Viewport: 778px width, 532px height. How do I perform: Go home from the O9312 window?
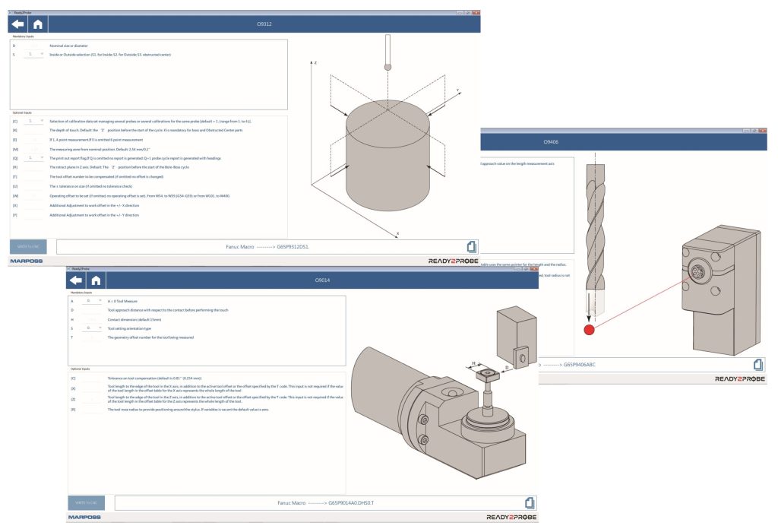point(37,24)
